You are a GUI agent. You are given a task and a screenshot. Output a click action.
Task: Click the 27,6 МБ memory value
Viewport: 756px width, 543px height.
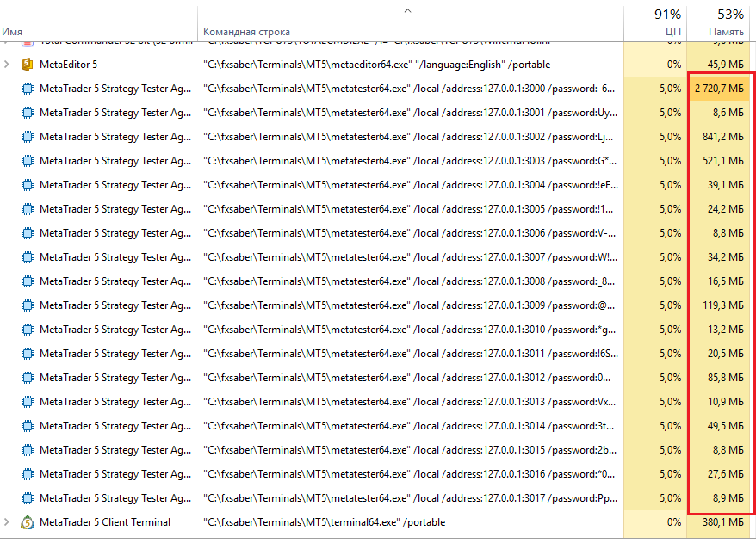[726, 474]
